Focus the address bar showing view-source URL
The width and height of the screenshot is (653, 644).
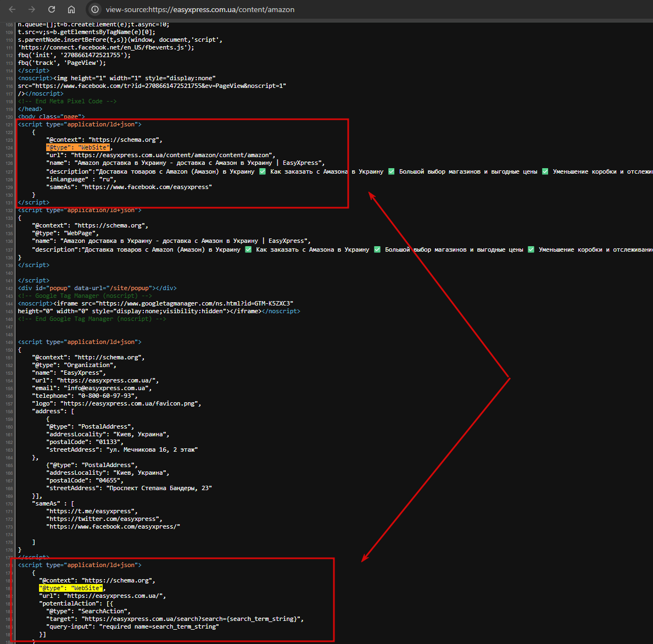coord(200,9)
